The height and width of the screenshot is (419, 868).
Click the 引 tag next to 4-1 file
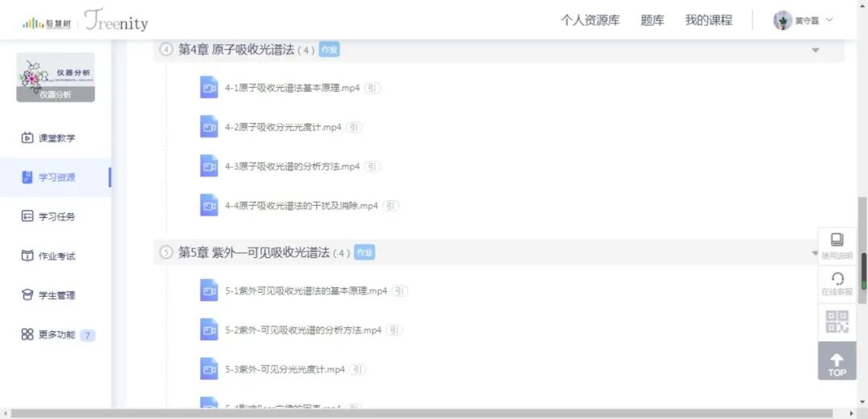pos(372,88)
